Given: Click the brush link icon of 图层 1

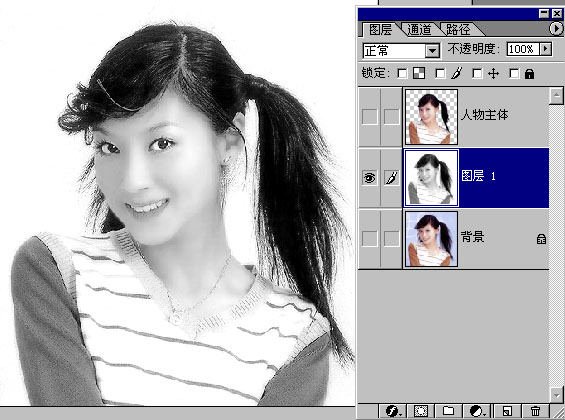Looking at the screenshot, I should coord(392,178).
